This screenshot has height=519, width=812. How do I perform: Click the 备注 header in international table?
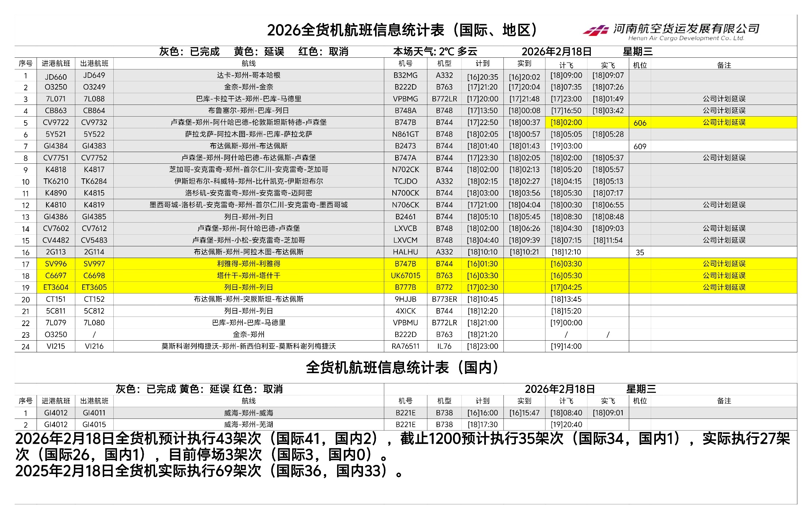[724, 65]
